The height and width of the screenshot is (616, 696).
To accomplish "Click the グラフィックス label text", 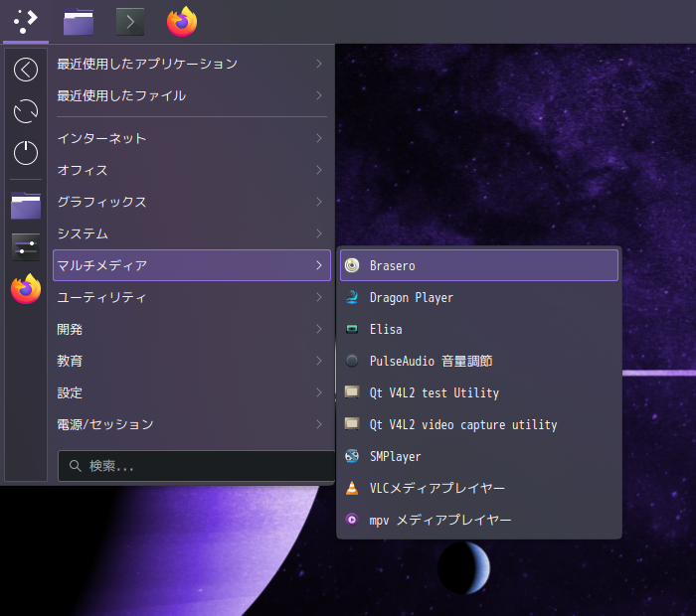I will tap(101, 202).
